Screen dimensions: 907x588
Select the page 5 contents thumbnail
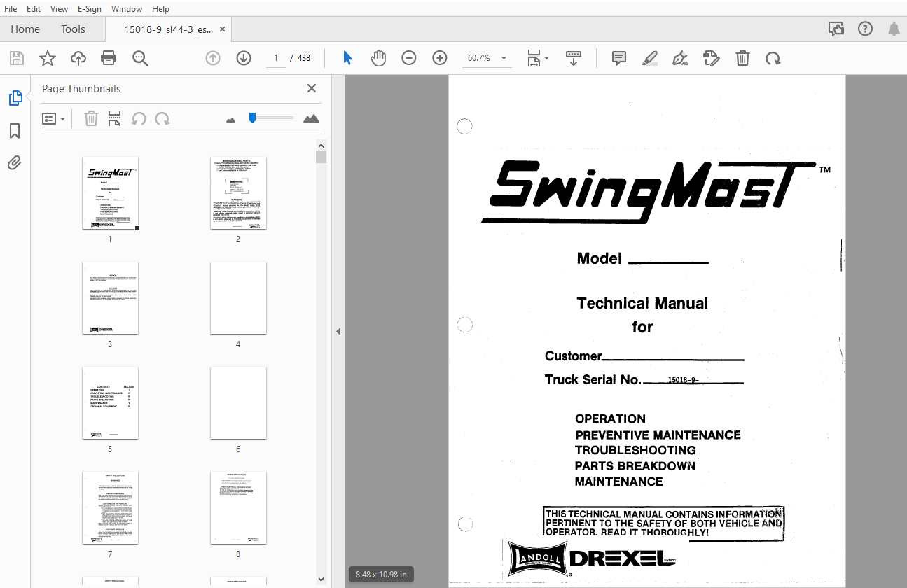(110, 402)
